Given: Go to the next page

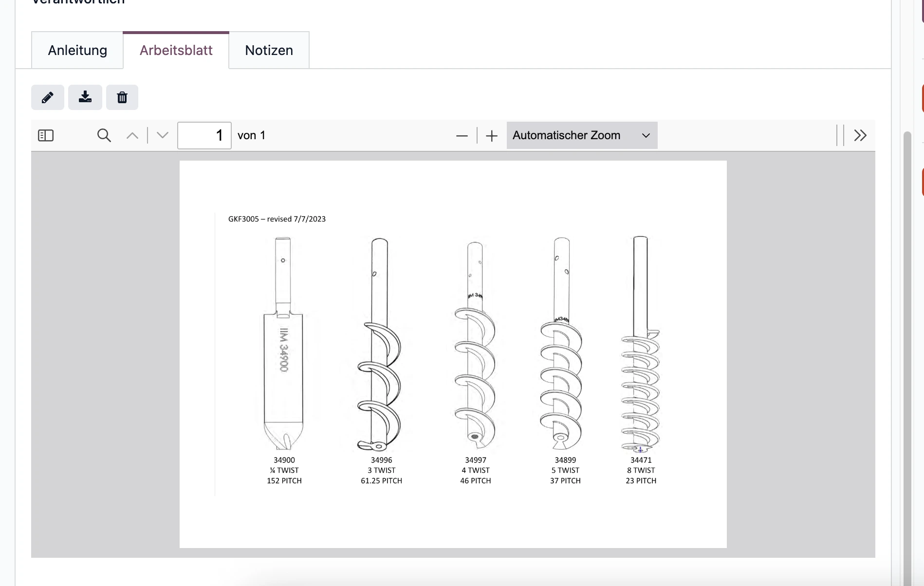Looking at the screenshot, I should click(162, 135).
